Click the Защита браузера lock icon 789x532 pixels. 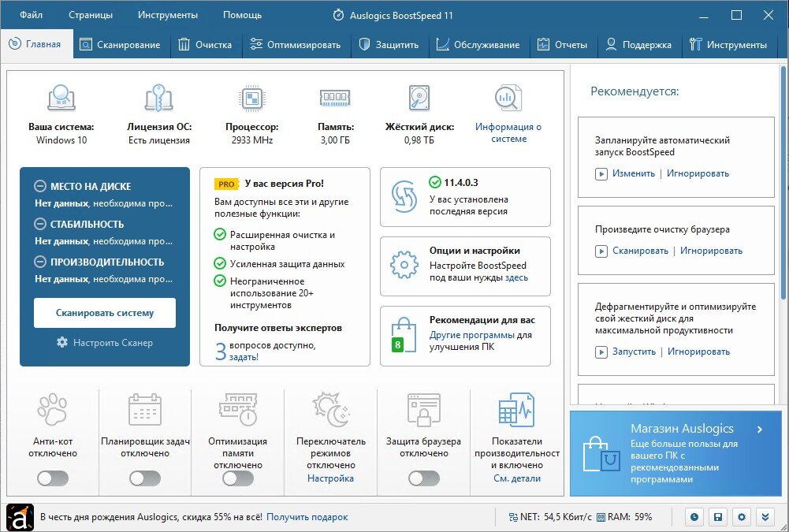tap(424, 410)
